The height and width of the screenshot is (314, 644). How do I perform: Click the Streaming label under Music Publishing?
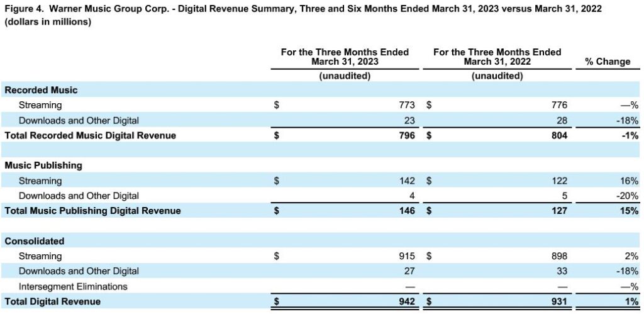tap(40, 181)
